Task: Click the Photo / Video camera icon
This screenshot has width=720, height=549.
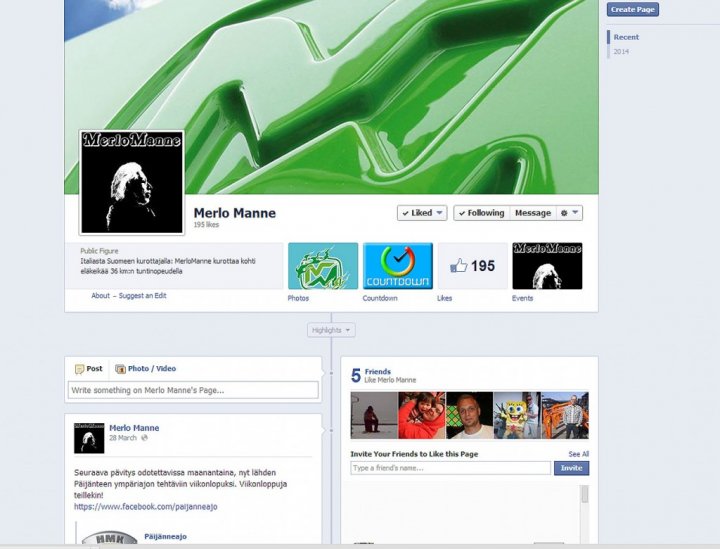Action: tap(120, 369)
